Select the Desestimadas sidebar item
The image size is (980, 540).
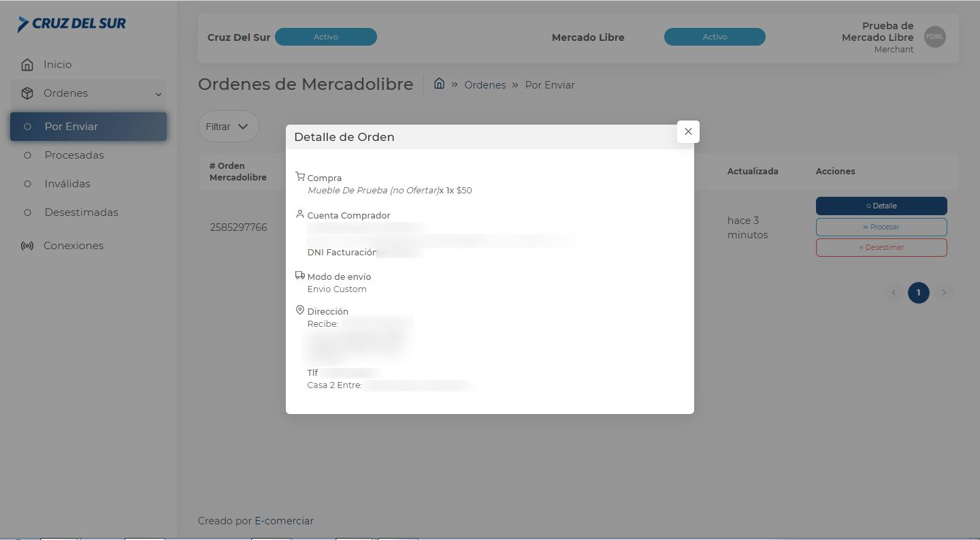81,212
